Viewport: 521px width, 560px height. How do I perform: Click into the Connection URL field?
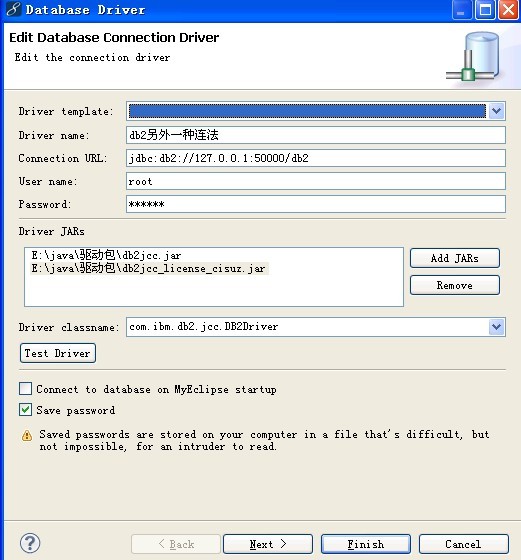pyautogui.click(x=316, y=158)
